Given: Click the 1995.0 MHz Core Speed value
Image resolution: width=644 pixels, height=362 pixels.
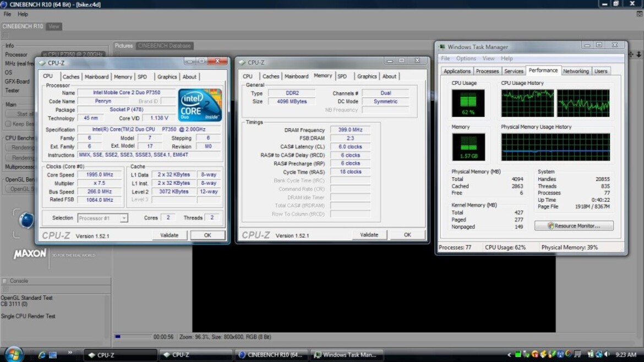Looking at the screenshot, I should point(100,174).
